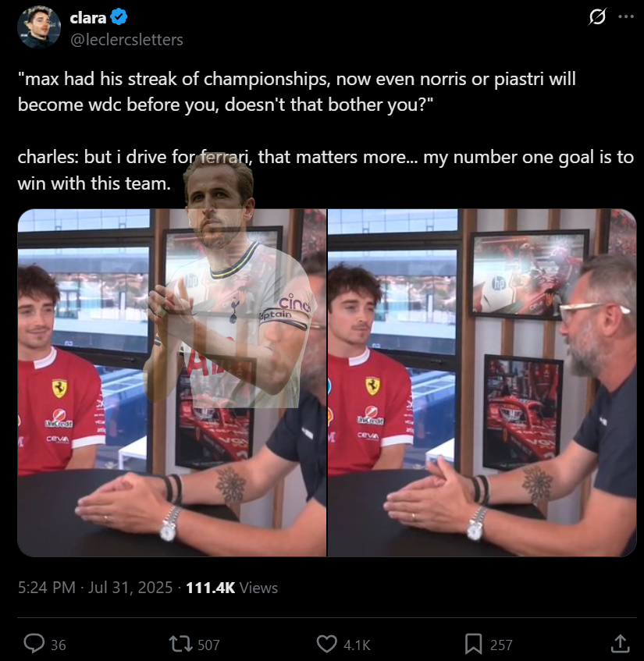Open the @leclercsletters handle link

tap(126, 40)
